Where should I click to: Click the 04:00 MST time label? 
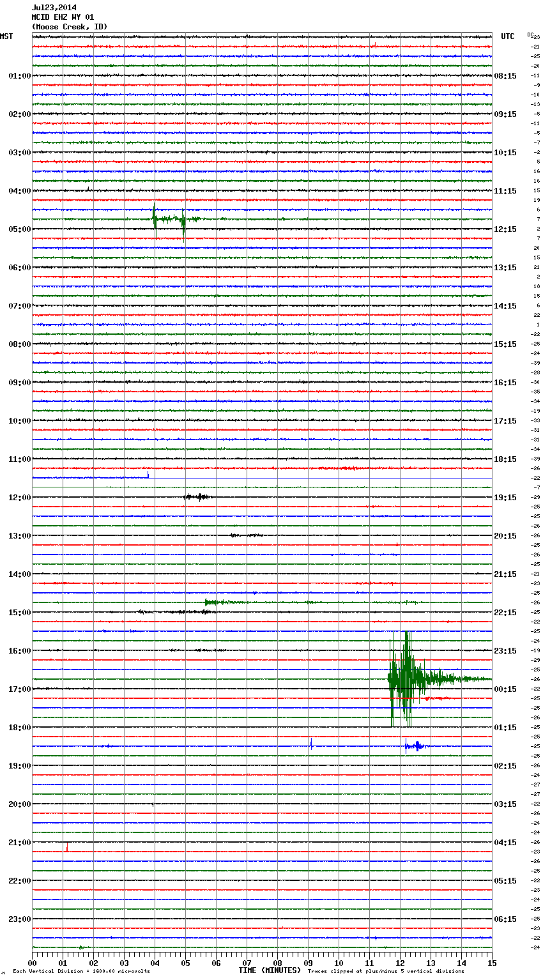click(20, 191)
